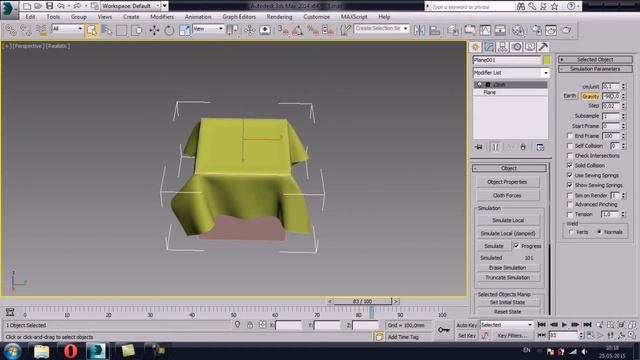
Task: Open the reference coordinate View dropdown
Action: pyautogui.click(x=208, y=29)
